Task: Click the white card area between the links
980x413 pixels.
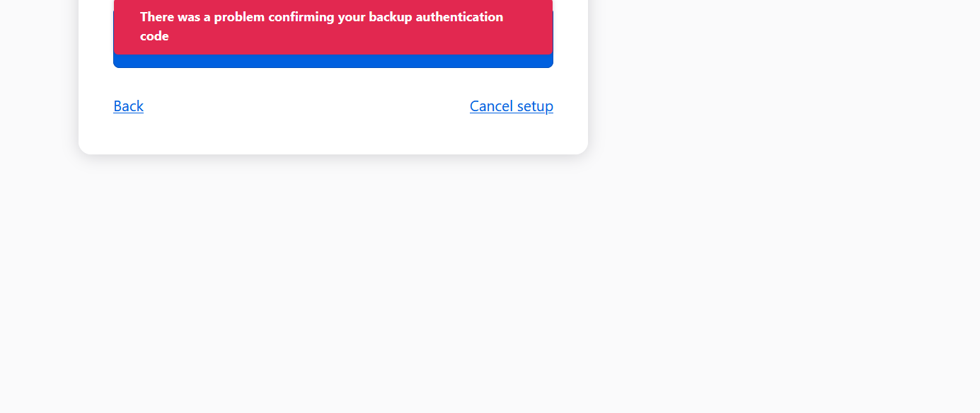Action: (x=306, y=106)
